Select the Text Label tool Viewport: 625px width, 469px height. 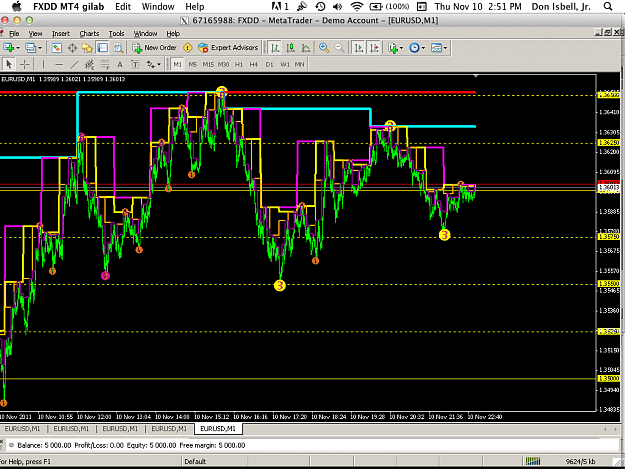[135, 64]
